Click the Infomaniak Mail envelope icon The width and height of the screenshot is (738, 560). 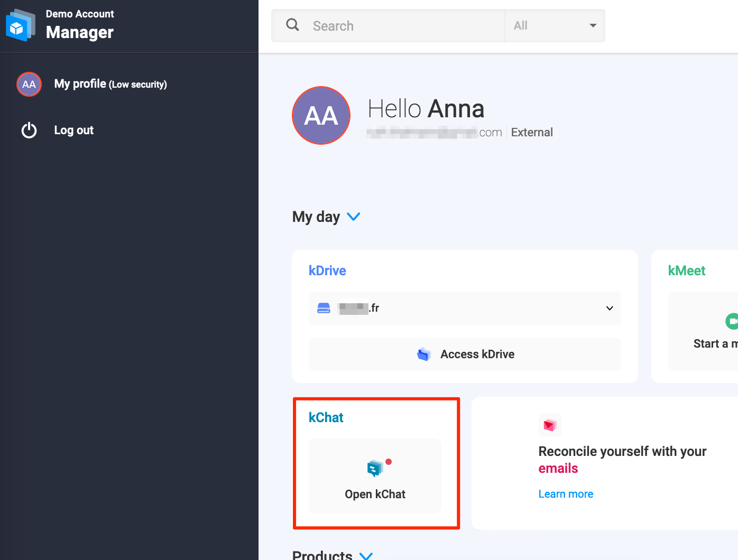click(x=550, y=425)
